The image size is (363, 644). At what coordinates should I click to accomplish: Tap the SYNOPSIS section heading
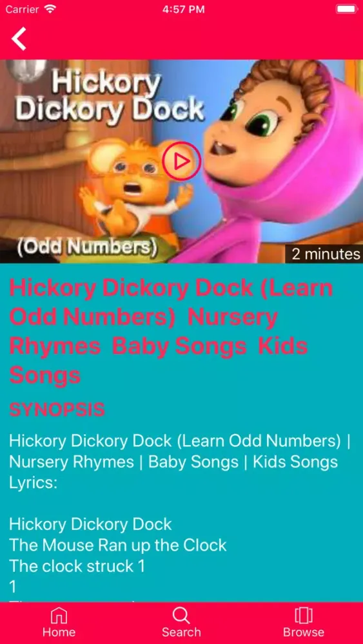(x=57, y=410)
